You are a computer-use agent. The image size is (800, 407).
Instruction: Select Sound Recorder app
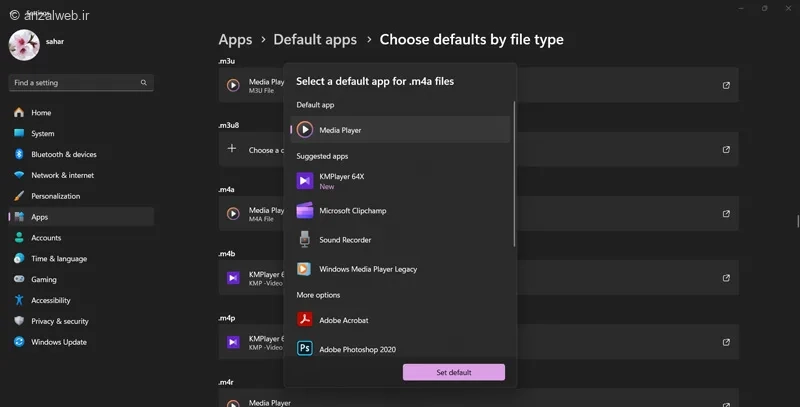tap(400, 240)
